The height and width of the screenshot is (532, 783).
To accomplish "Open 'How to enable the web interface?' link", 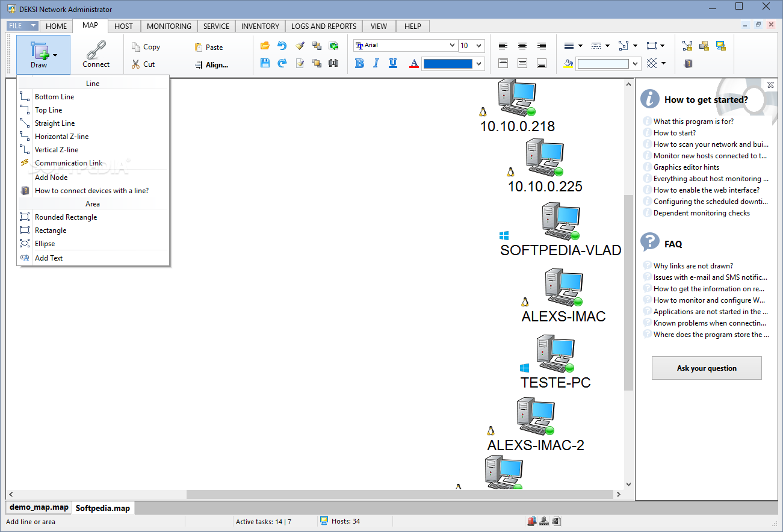I will coord(707,190).
